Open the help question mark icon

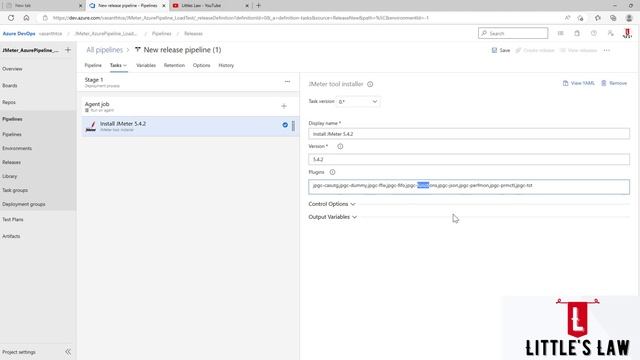(x=593, y=33)
